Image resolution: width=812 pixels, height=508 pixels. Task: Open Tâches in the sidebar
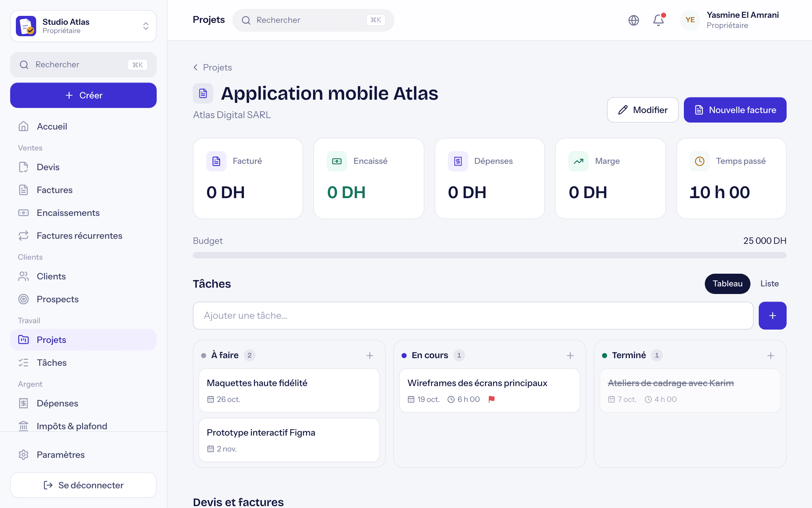(x=83, y=363)
